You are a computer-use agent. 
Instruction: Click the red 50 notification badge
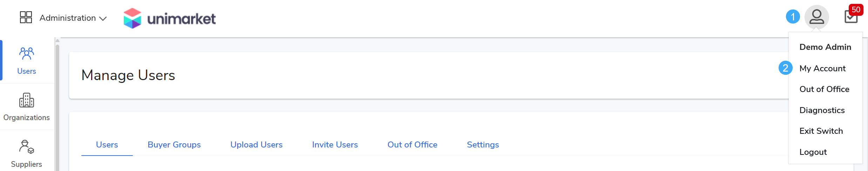(x=856, y=9)
